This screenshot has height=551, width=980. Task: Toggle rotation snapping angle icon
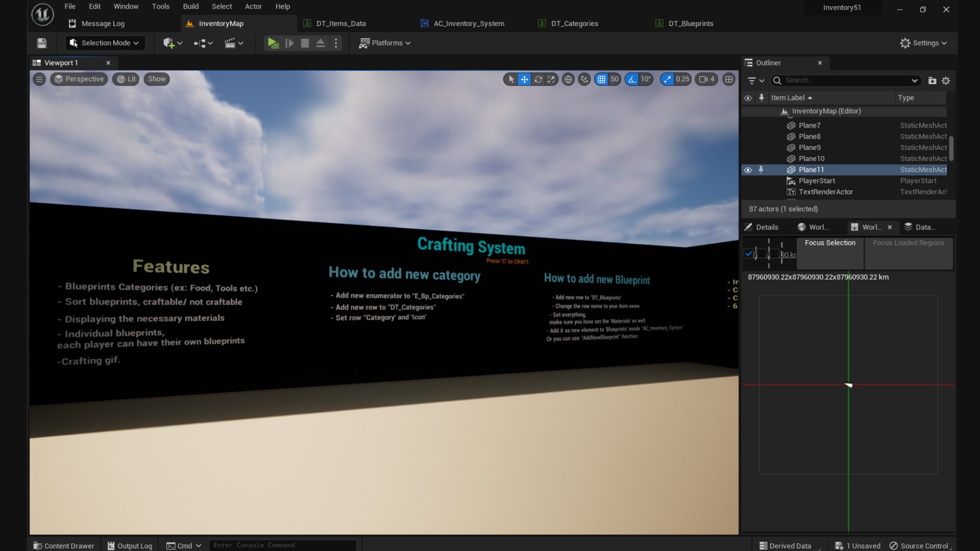pos(632,79)
